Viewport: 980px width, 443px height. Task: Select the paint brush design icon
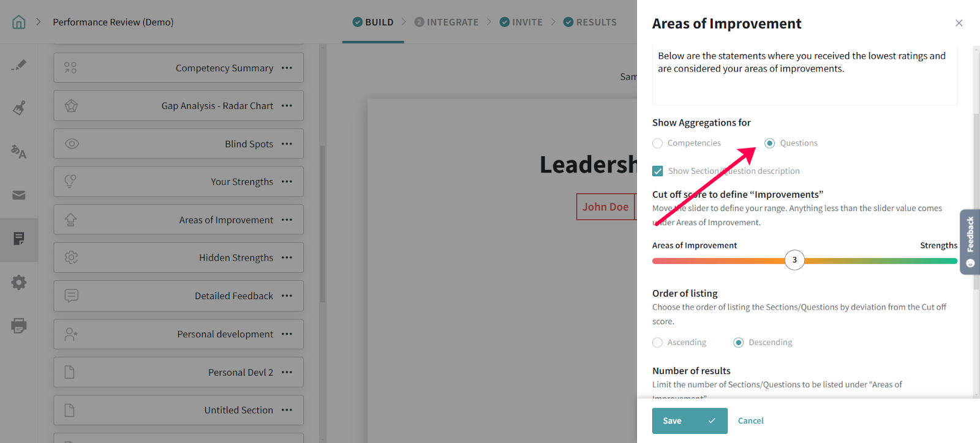tap(19, 108)
